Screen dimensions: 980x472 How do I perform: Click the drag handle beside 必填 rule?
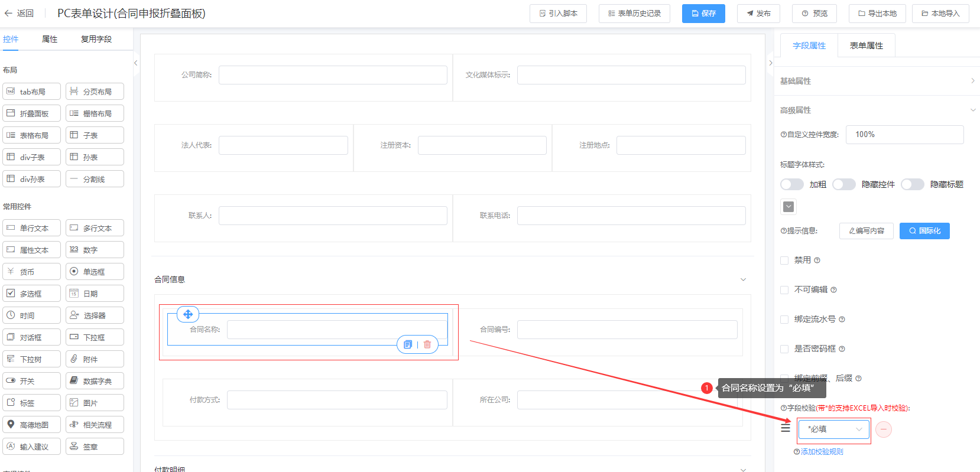click(x=786, y=428)
